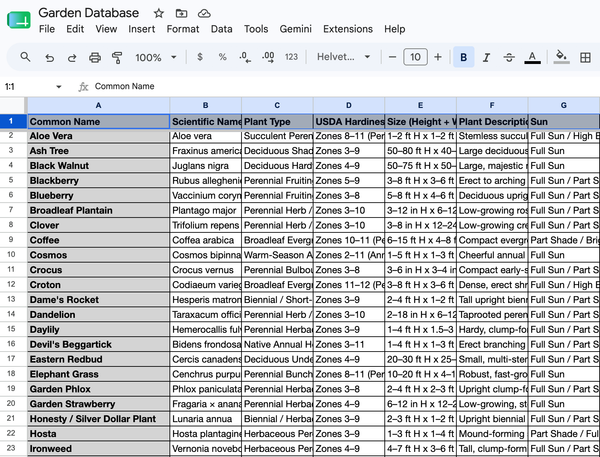
Task: Select the Lunaria annua cell
Action: click(205, 419)
